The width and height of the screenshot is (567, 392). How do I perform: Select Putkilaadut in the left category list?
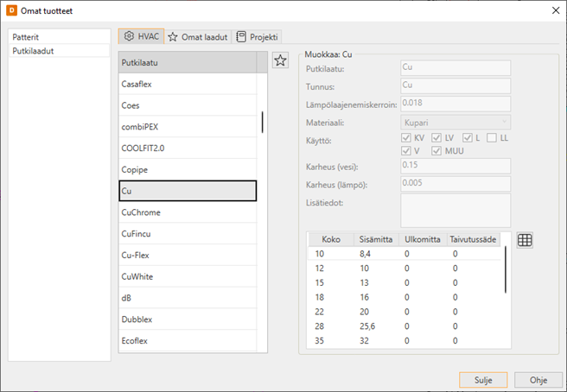(x=34, y=51)
